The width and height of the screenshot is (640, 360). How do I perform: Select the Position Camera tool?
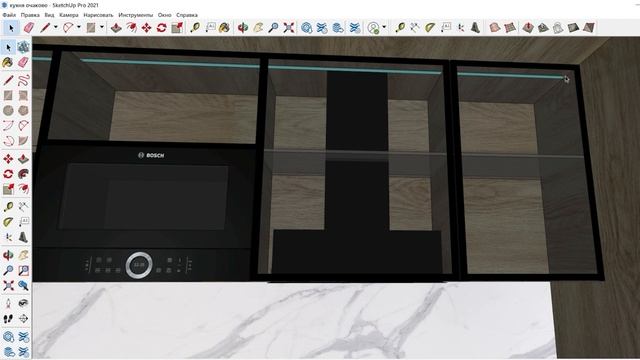pyautogui.click(x=8, y=303)
